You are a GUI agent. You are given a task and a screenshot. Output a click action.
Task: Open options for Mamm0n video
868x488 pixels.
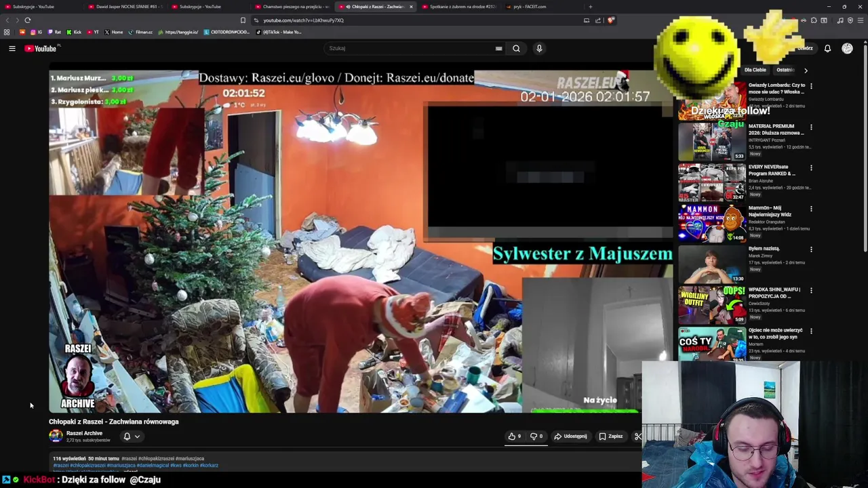coord(811,209)
